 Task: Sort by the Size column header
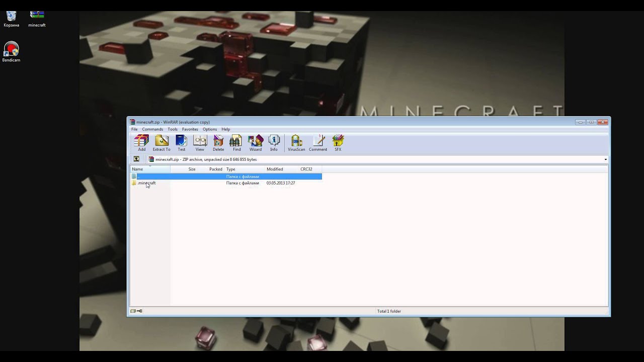point(184,169)
